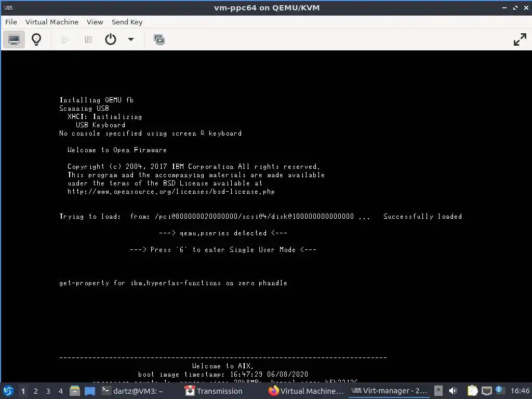The width and height of the screenshot is (532, 399).
Task: Open the volume control tray icon
Action: pos(453,391)
